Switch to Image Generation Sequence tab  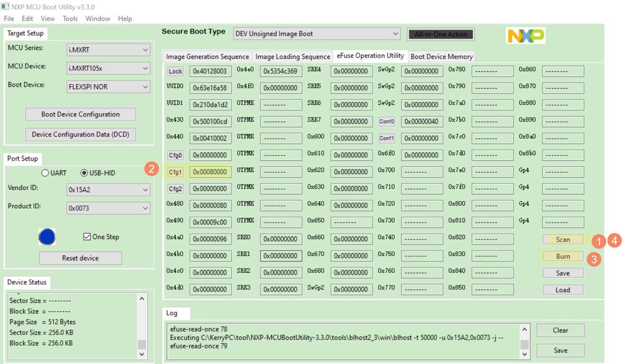(208, 56)
